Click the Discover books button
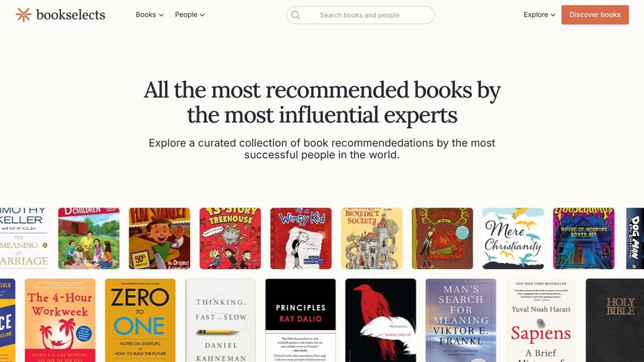This screenshot has height=362, width=644. pyautogui.click(x=595, y=15)
